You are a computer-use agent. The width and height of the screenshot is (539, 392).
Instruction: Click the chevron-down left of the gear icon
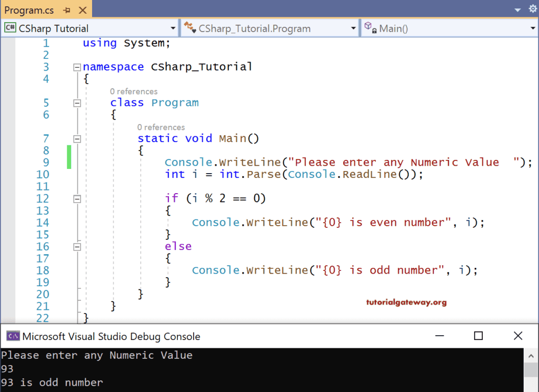pos(517,8)
